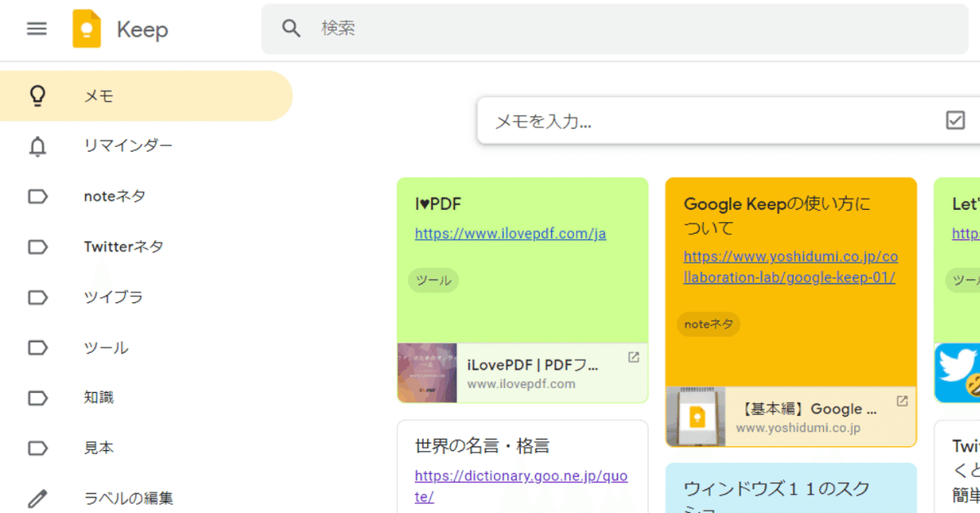The width and height of the screenshot is (980, 513).
Task: Click the リマインダー bell icon
Action: point(38,147)
